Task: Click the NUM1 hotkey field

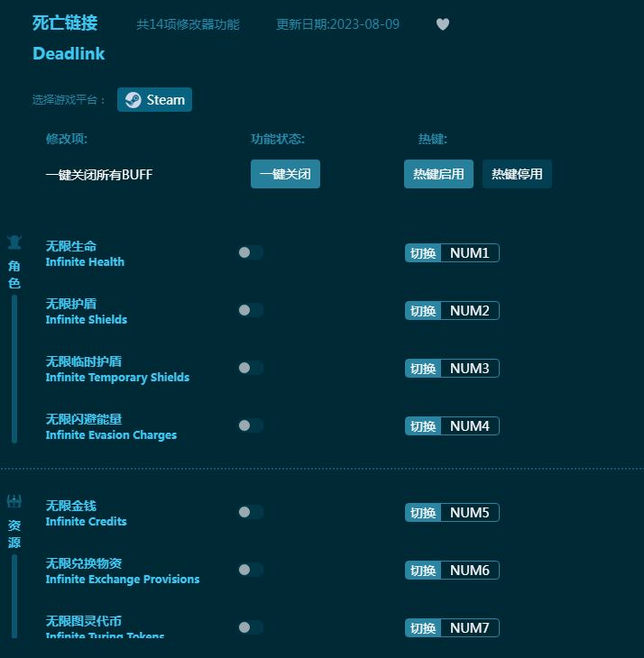Action: click(x=469, y=253)
